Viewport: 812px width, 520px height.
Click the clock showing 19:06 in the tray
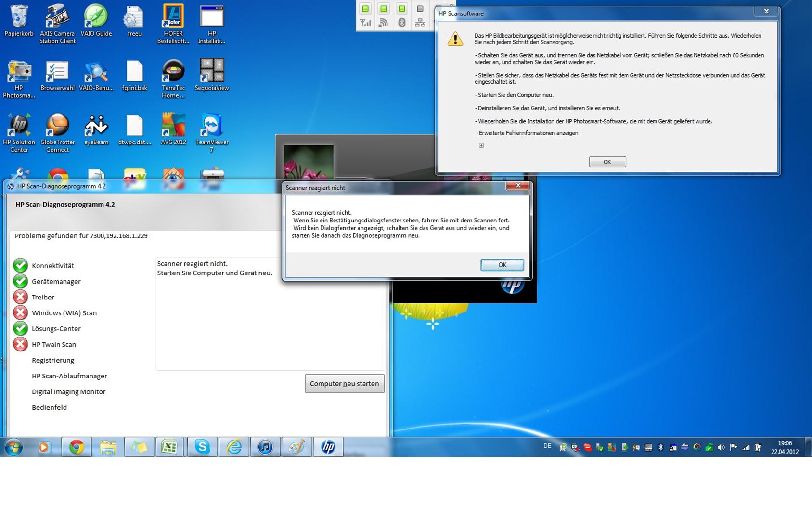(785, 447)
